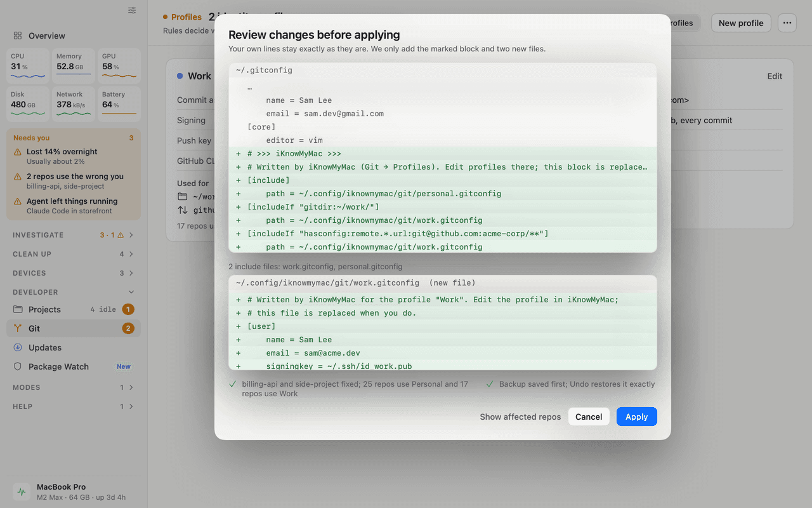The image size is (812, 508).
Task: Click the Git branch icon in sidebar
Action: pyautogui.click(x=18, y=328)
